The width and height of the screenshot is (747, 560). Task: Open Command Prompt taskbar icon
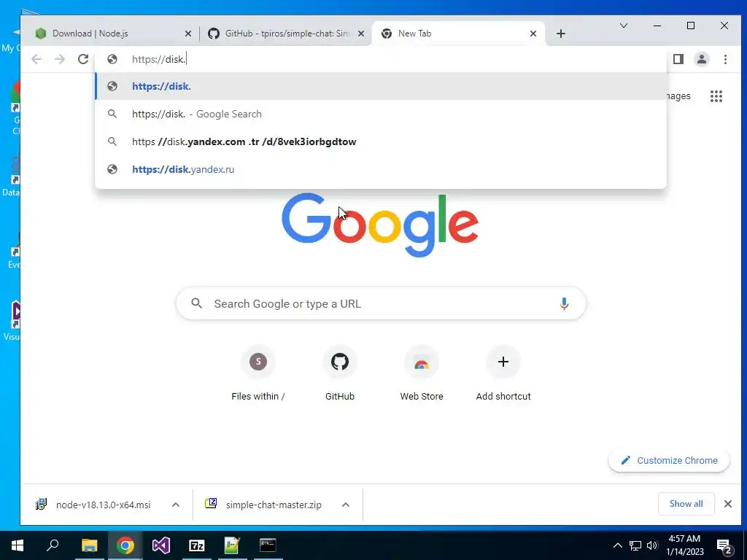[268, 545]
